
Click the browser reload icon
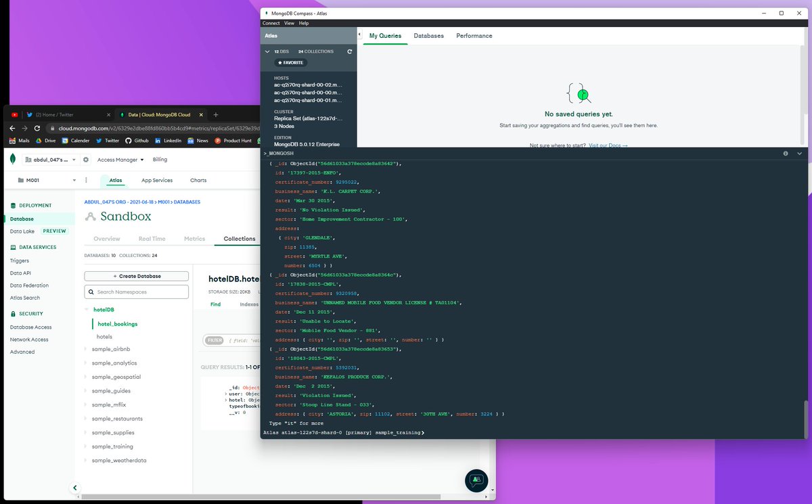tap(37, 128)
